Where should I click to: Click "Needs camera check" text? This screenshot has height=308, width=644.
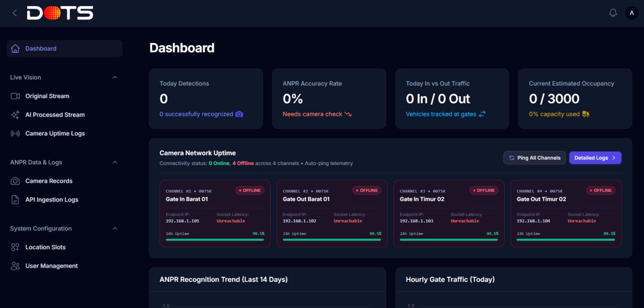click(312, 114)
